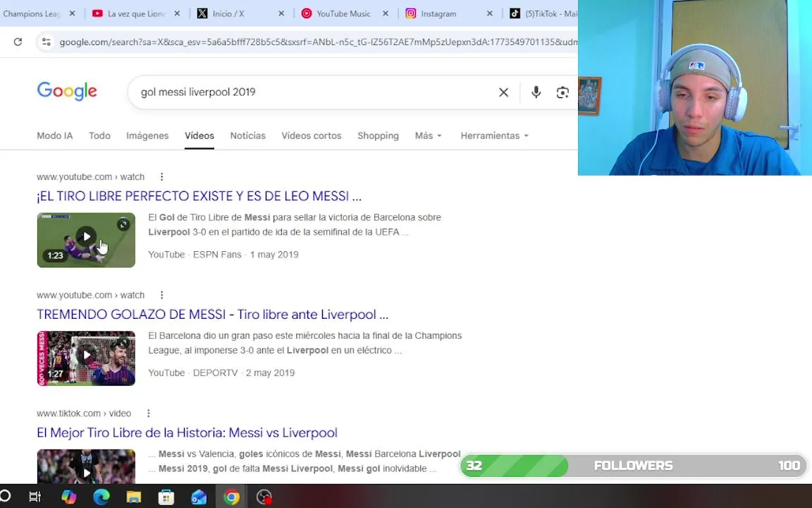This screenshot has height=508, width=812.
Task: Open TREMENDO GOLAZO DE MESSI result link
Action: 212,314
